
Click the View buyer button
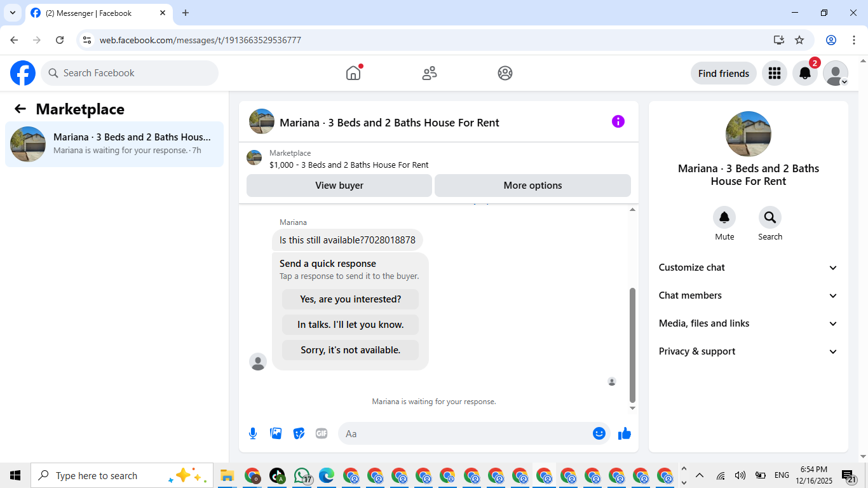click(x=339, y=186)
